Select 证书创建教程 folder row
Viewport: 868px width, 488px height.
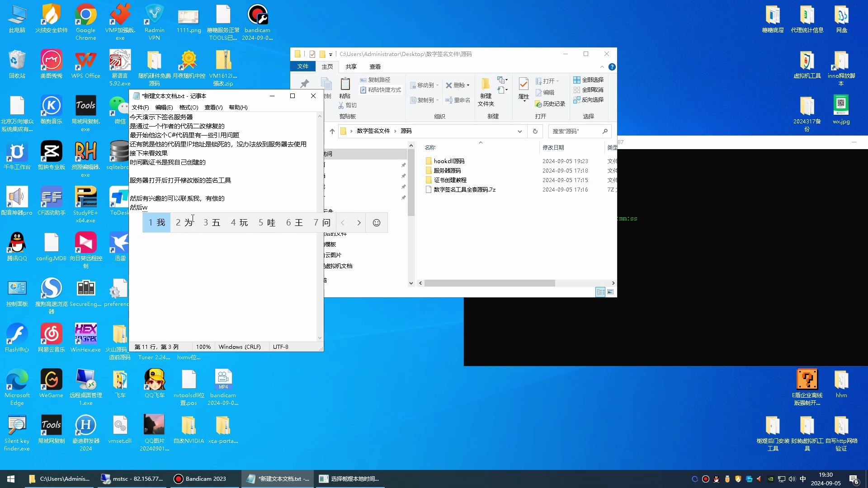click(446, 180)
